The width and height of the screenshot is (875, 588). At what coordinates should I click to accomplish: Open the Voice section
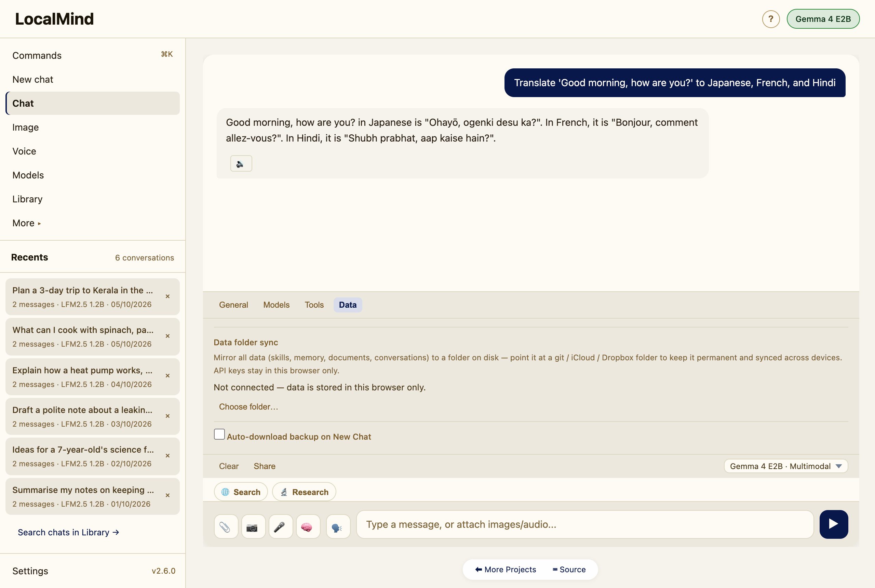click(93, 151)
